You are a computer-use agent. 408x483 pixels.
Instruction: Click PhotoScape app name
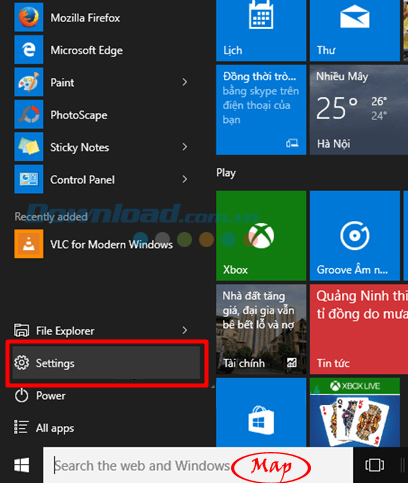(x=79, y=115)
